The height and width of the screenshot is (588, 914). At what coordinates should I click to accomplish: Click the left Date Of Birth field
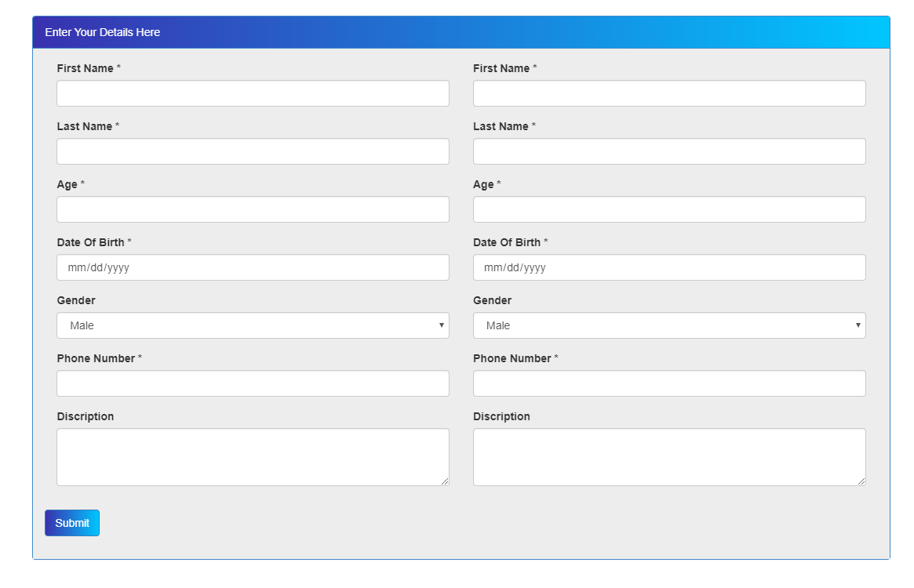252,267
